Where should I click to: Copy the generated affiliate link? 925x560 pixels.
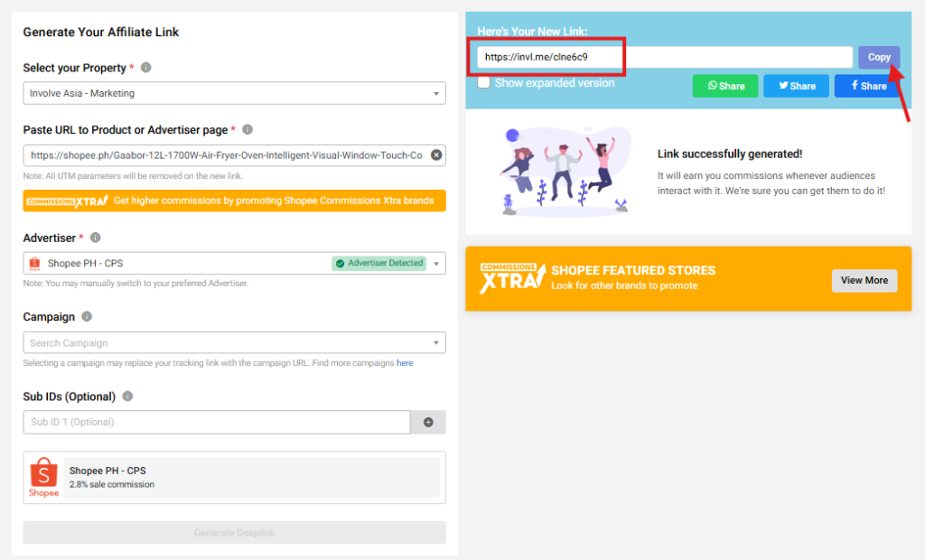tap(879, 58)
